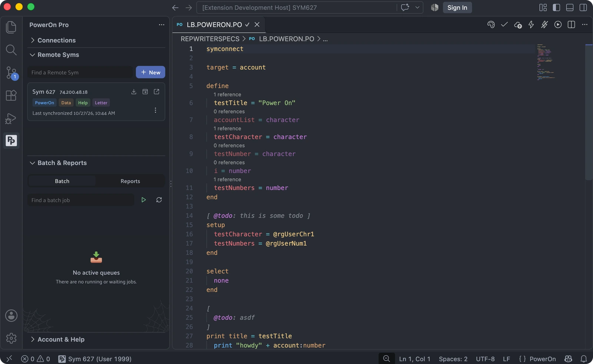The width and height of the screenshot is (593, 364).
Task: Toggle primary side bar visibility
Action: tap(556, 7)
